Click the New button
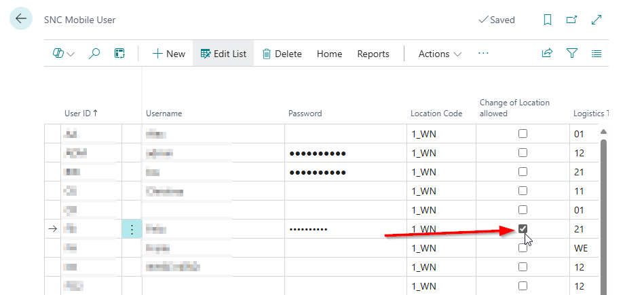Image resolution: width=644 pixels, height=295 pixels. coord(168,54)
